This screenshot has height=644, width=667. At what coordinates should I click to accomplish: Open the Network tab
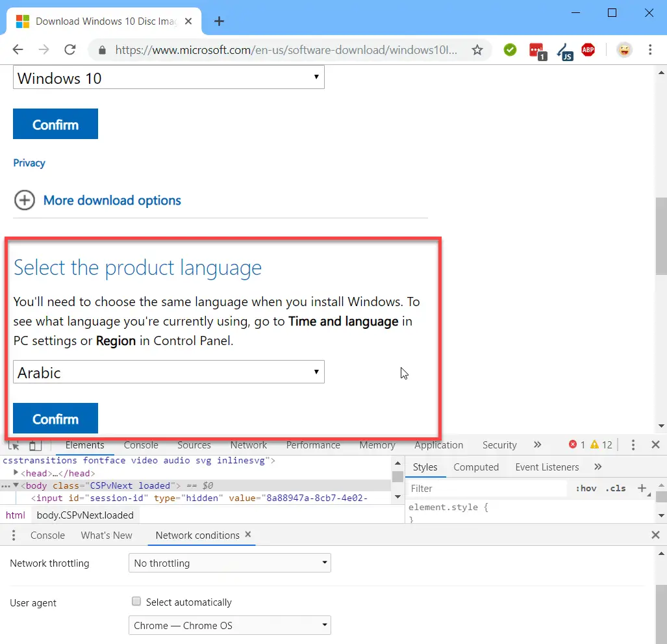pyautogui.click(x=249, y=445)
